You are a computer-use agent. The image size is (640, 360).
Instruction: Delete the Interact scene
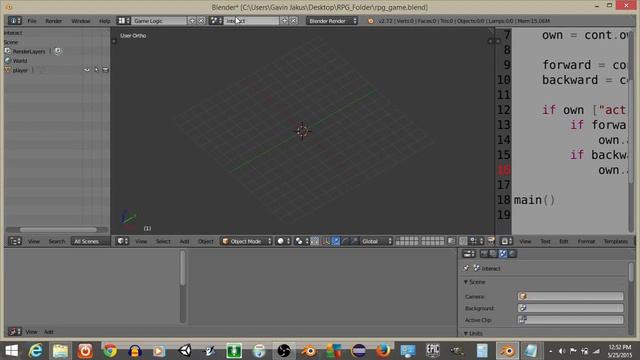293,20
